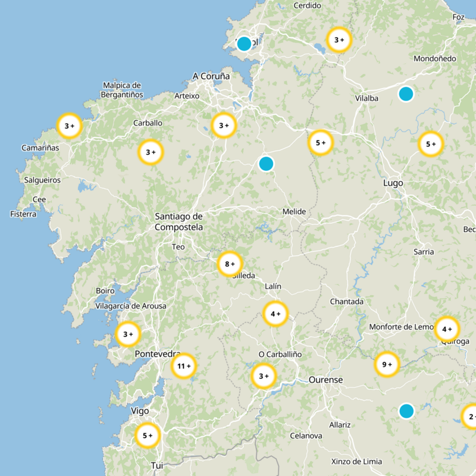Expand the 5+ cluster northeast of Lugo
Image resolution: width=476 pixels, height=476 pixels.
click(x=431, y=144)
